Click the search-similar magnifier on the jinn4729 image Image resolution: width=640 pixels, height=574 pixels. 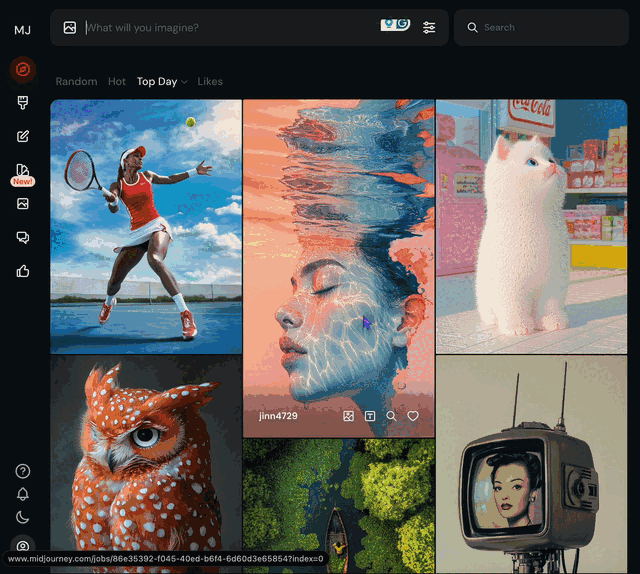click(391, 416)
